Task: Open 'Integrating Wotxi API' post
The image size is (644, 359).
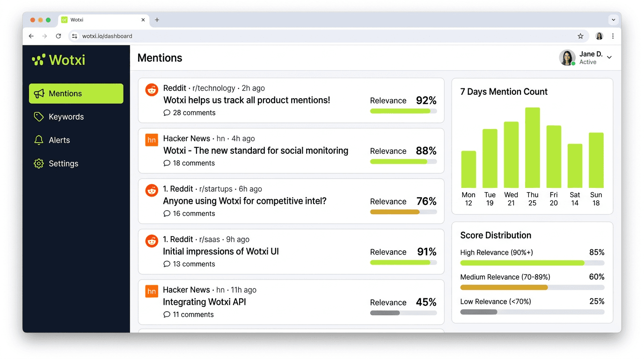Action: click(205, 302)
